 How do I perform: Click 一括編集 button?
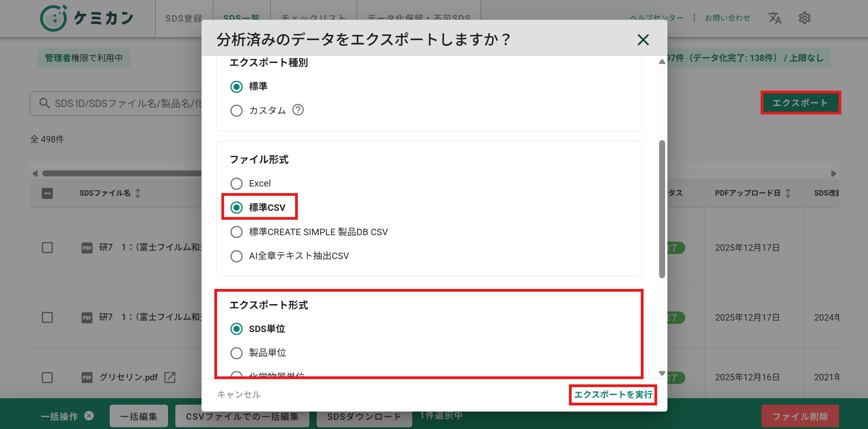tap(139, 416)
